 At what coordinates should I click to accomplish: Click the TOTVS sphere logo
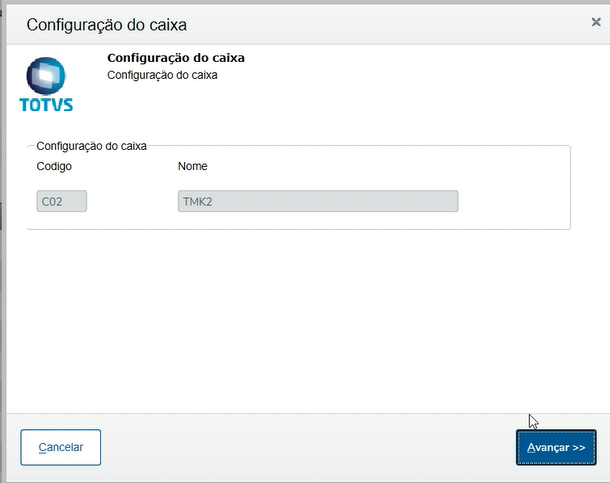(x=45, y=75)
